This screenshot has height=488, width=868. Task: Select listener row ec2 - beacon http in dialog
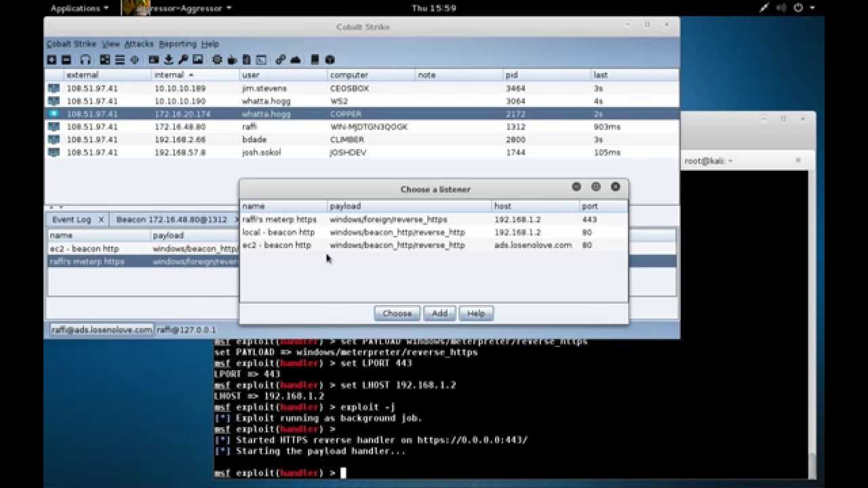(x=433, y=245)
